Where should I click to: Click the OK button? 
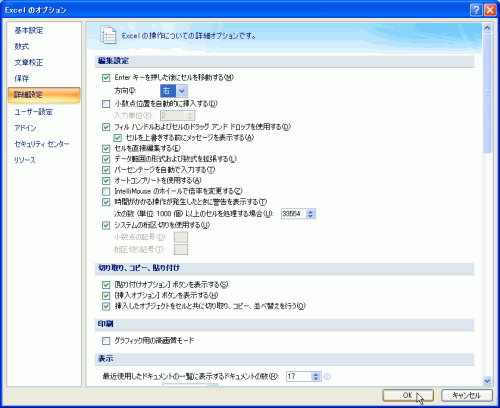click(408, 395)
